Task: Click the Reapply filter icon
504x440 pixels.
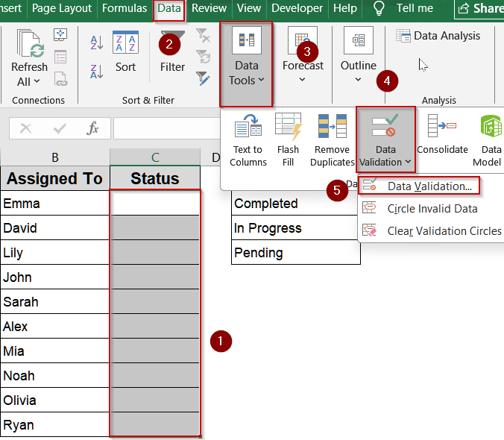Action: 203,57
